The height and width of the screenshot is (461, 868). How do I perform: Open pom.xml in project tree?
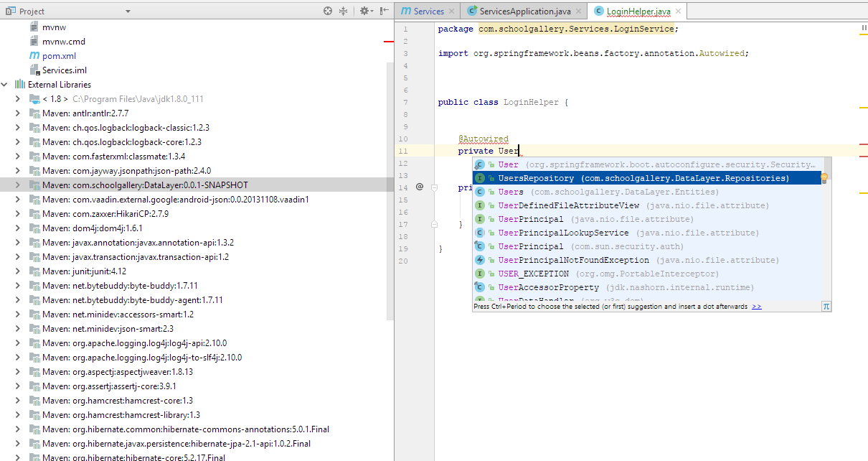59,56
